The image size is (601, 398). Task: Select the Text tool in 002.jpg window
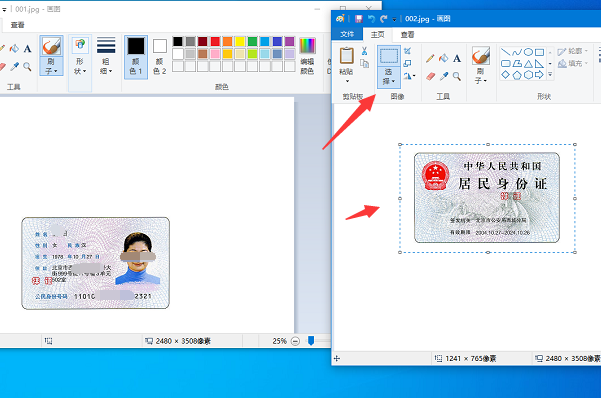pyautogui.click(x=457, y=58)
